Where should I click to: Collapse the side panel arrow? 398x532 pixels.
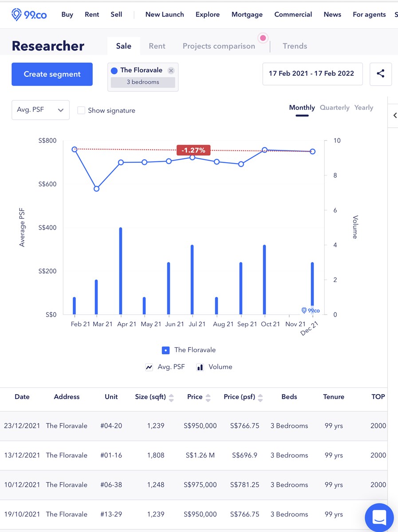[395, 116]
